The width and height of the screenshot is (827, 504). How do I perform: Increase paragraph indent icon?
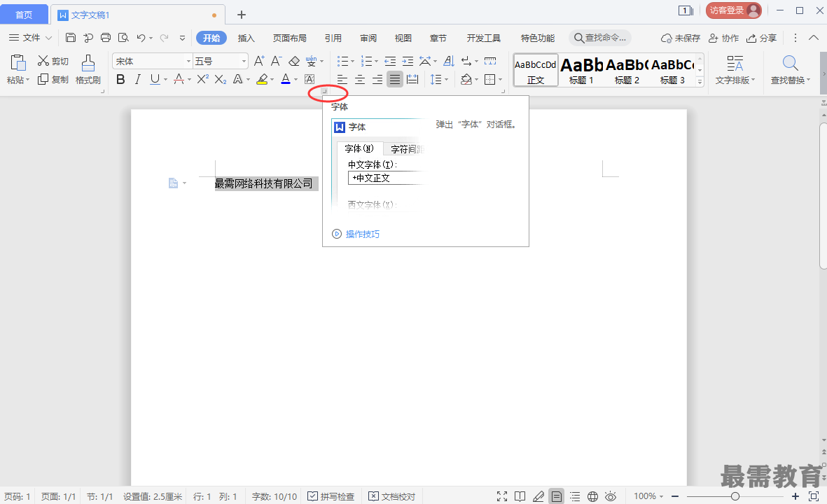pyautogui.click(x=408, y=61)
